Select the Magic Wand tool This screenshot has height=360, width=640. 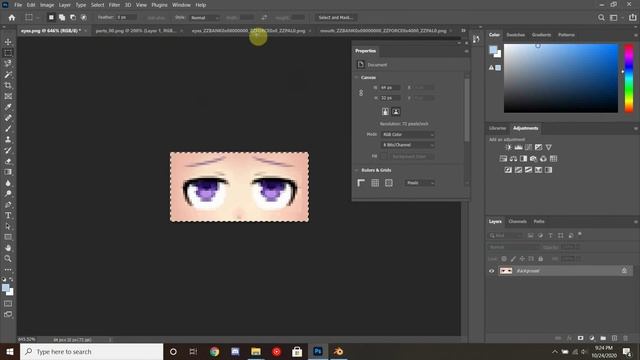[x=8, y=75]
